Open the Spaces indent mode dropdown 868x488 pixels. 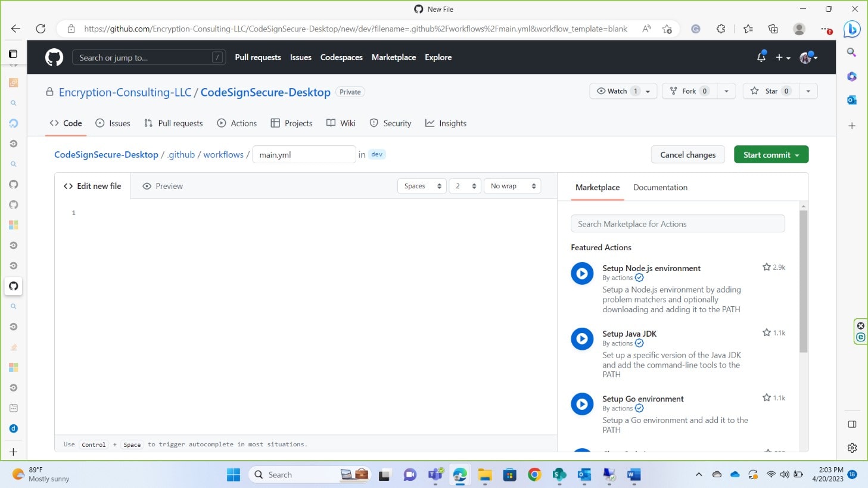pyautogui.click(x=422, y=186)
